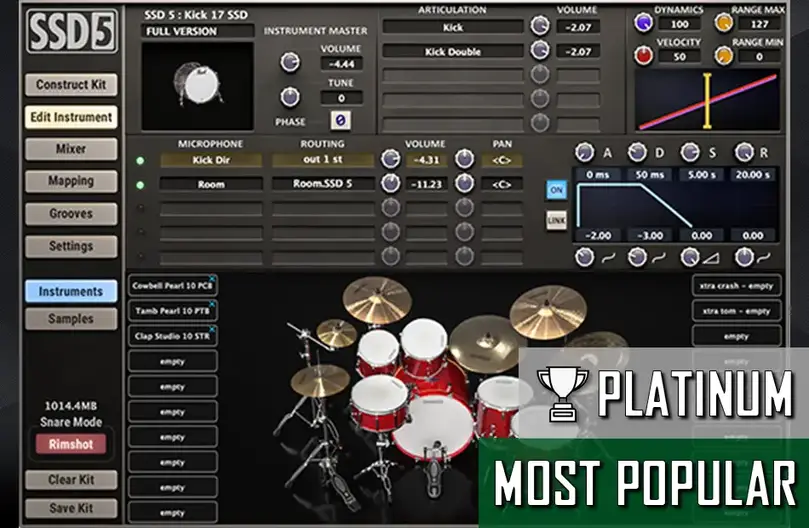
Task: Remove Cowbell Pearl slot with its X
Action: pyautogui.click(x=212, y=279)
